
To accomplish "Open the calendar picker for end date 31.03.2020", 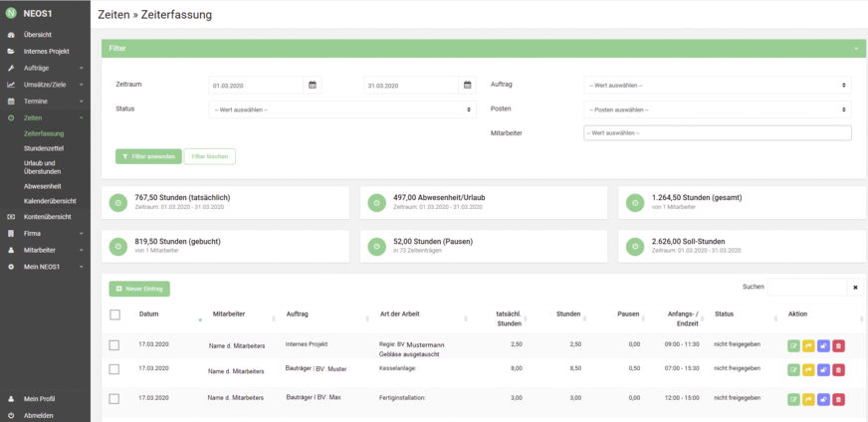I will 468,86.
